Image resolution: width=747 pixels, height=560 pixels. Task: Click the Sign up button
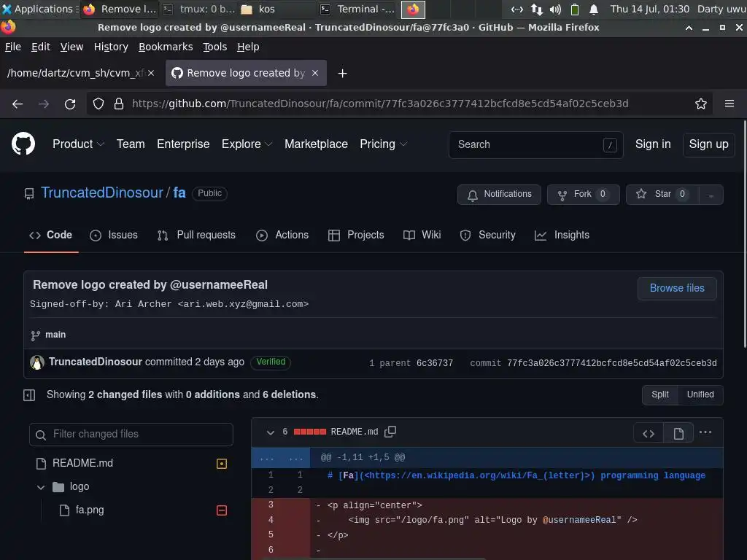pos(708,144)
